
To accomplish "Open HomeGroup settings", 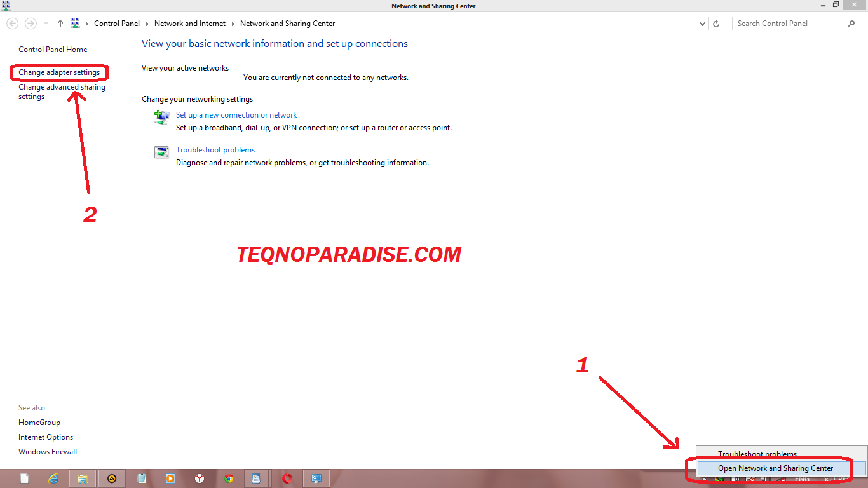I will pos(39,422).
